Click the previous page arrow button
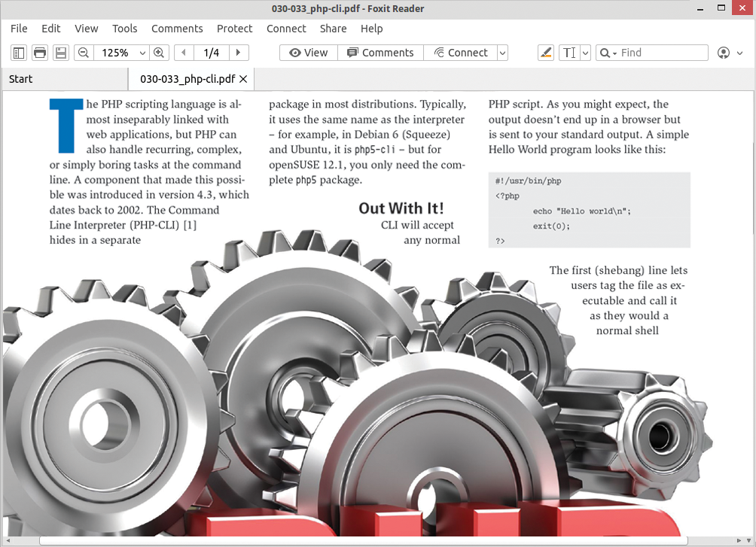 pos(183,53)
